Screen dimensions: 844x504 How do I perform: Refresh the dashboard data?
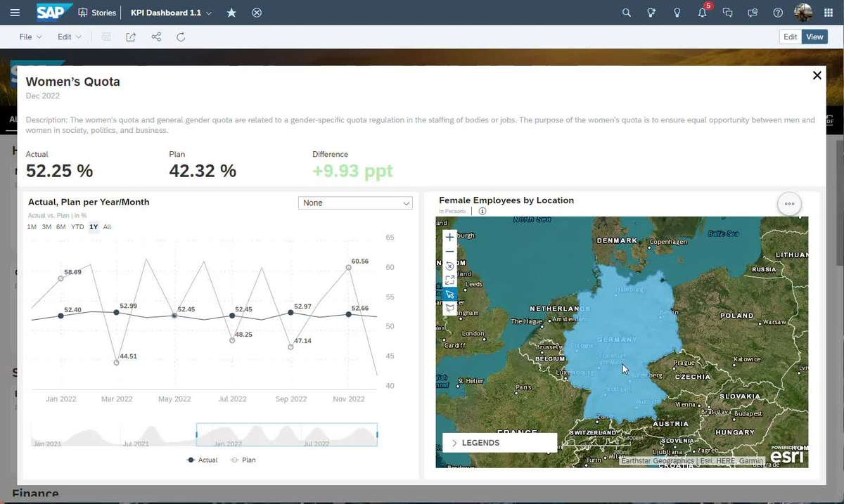click(181, 37)
